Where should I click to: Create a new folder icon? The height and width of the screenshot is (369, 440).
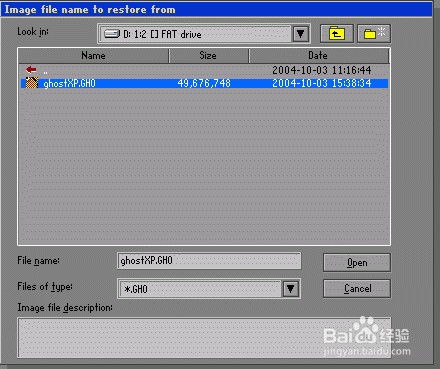click(374, 34)
